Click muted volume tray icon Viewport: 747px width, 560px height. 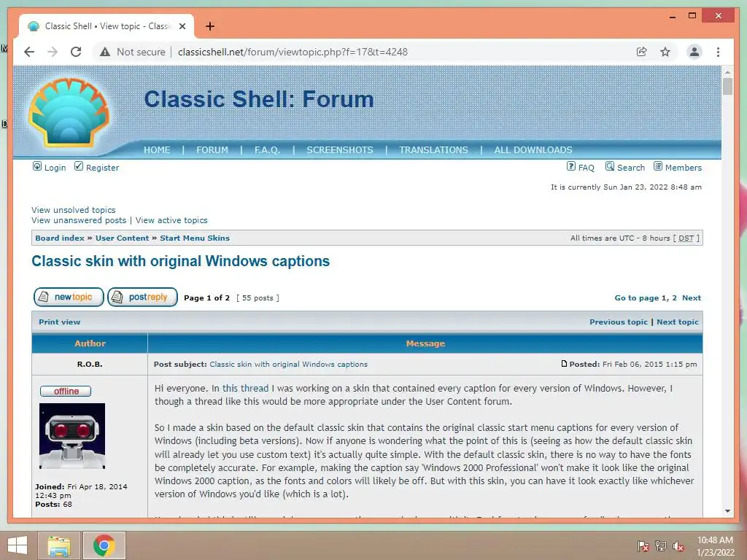click(678, 545)
